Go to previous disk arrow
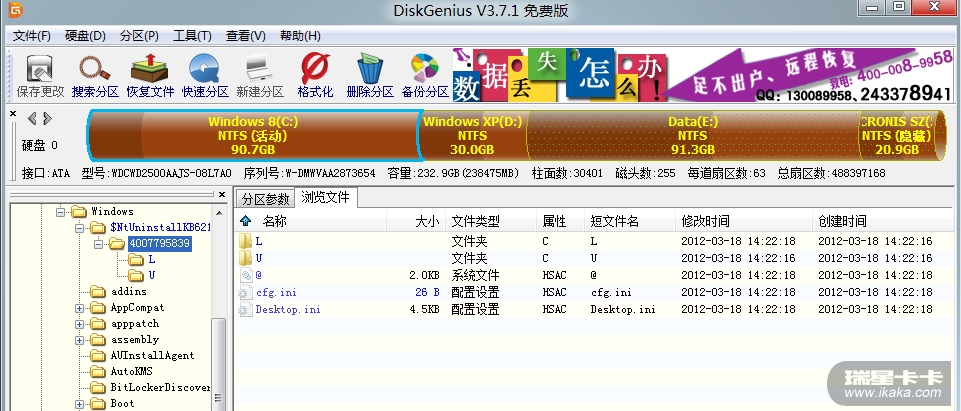Screen dimensions: 961x411 (x=32, y=118)
